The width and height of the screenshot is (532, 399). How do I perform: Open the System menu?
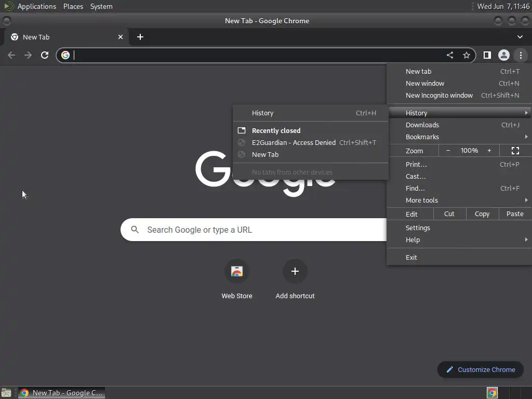tap(101, 6)
